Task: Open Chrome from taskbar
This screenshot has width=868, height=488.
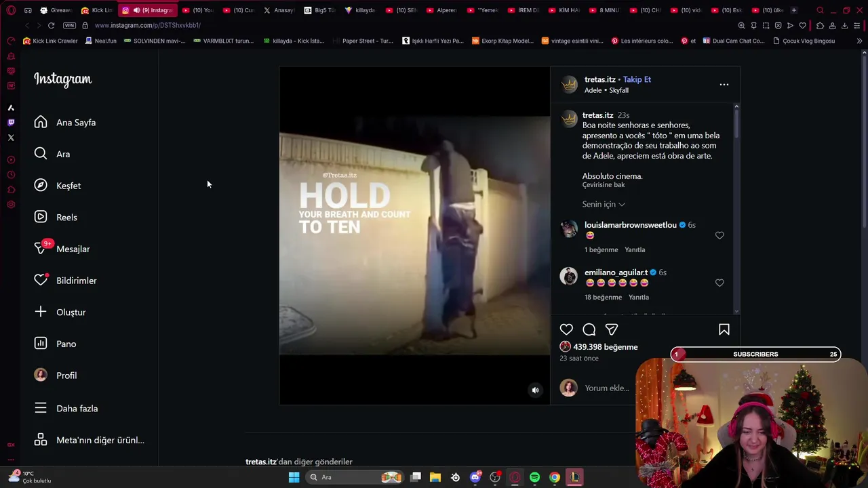Action: pos(555,477)
